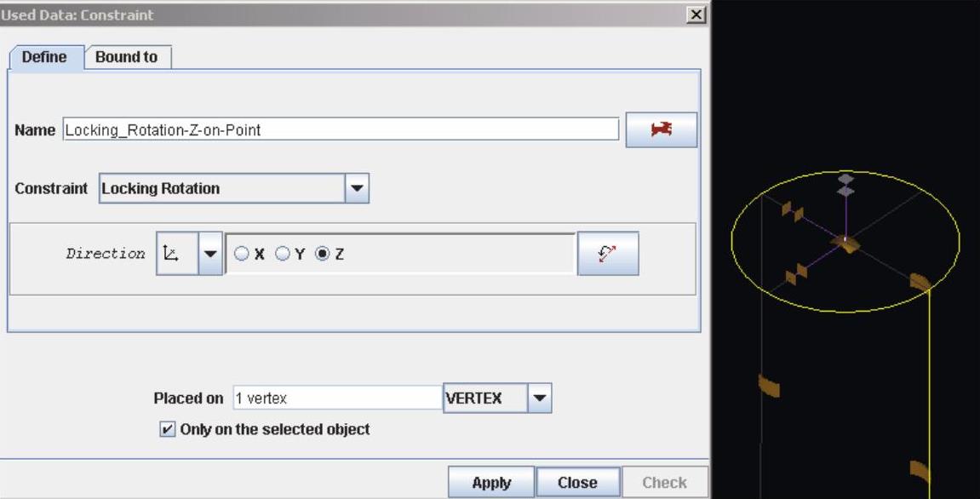This screenshot has height=499, width=980.
Task: Click the flip direction arrow icon button
Action: [x=607, y=254]
